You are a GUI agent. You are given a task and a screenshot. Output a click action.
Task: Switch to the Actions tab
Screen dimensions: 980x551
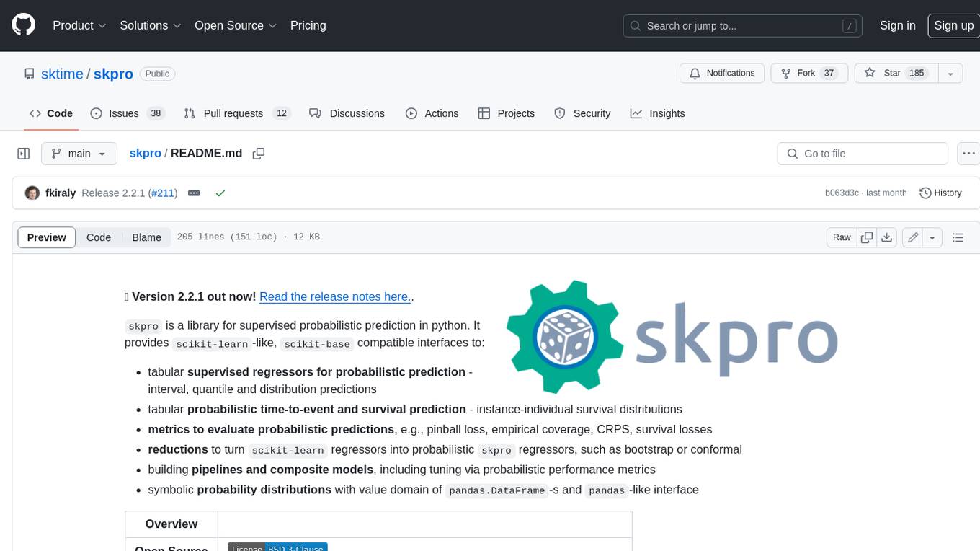(x=432, y=113)
